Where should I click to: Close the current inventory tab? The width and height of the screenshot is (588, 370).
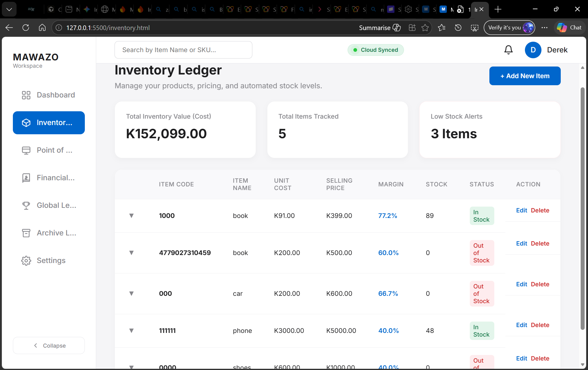click(x=481, y=10)
